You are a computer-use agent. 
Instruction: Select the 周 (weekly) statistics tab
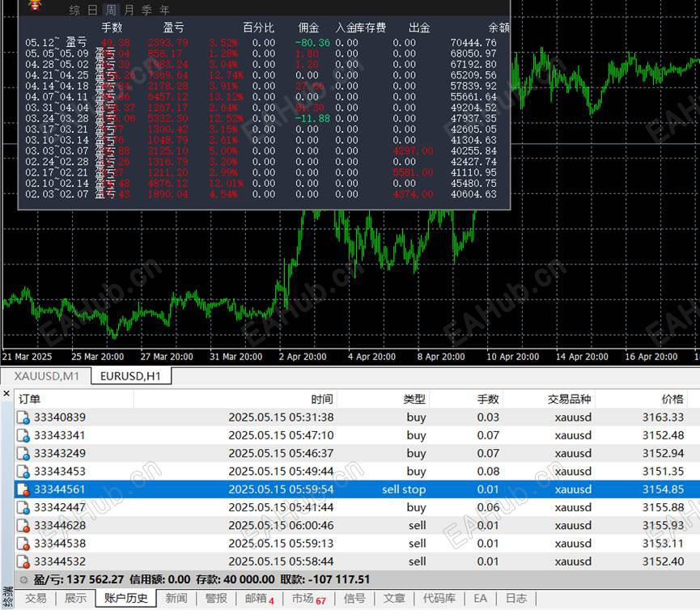click(x=111, y=10)
